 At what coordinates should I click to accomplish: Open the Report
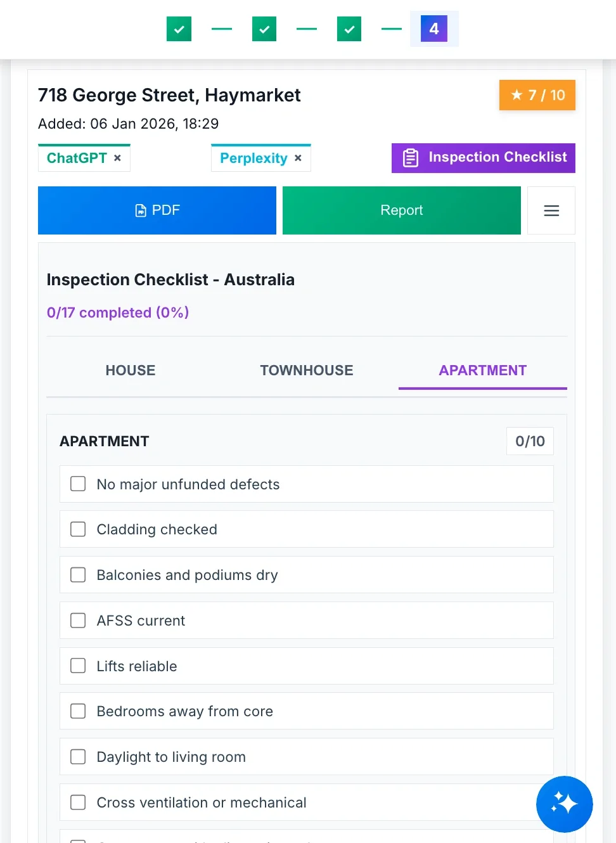pyautogui.click(x=402, y=210)
